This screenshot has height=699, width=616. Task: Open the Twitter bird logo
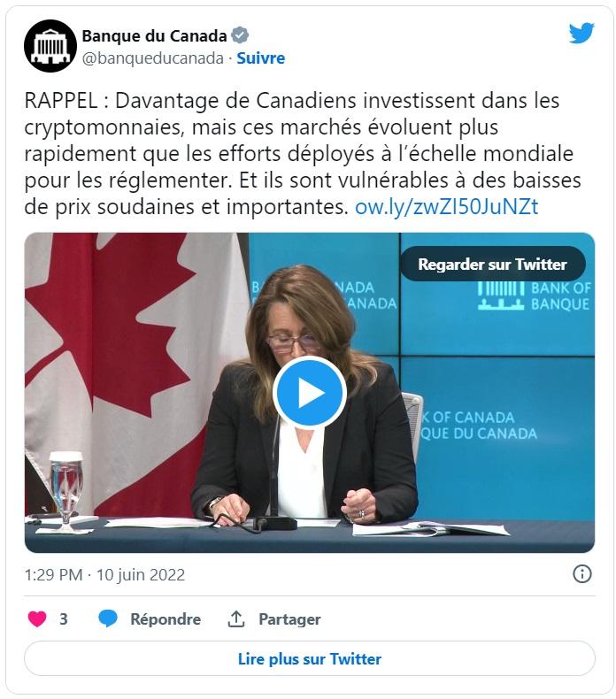(581, 34)
